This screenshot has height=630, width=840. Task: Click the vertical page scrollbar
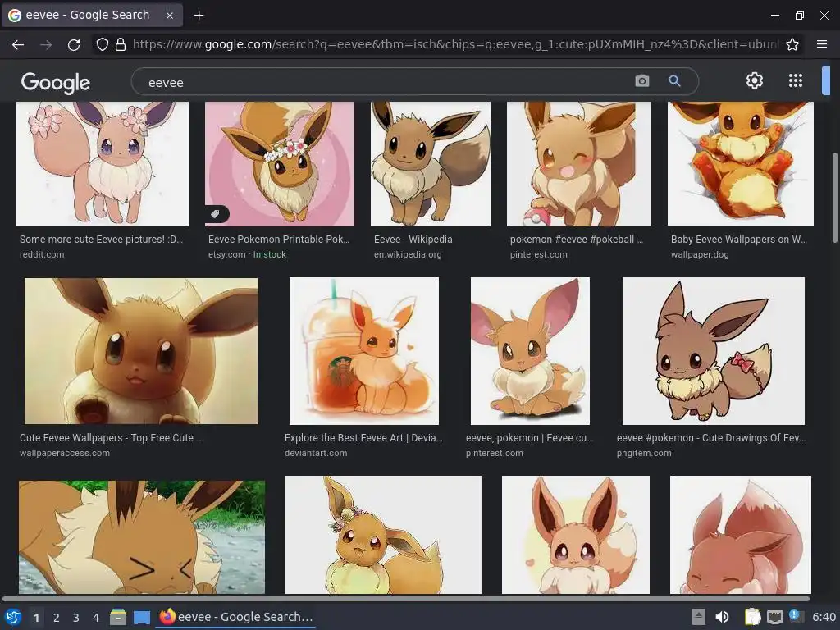pyautogui.click(x=834, y=199)
